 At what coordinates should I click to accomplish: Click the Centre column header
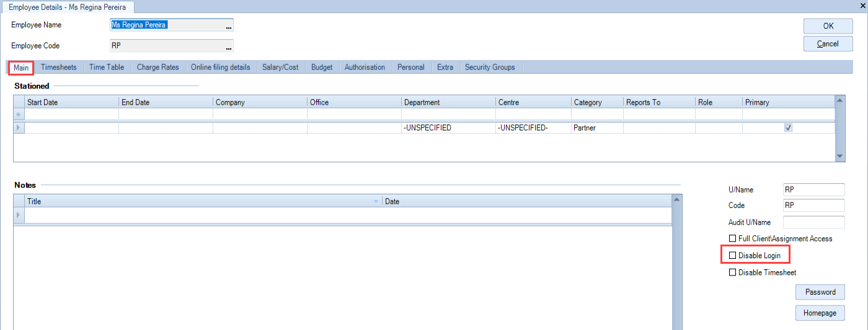(x=533, y=102)
